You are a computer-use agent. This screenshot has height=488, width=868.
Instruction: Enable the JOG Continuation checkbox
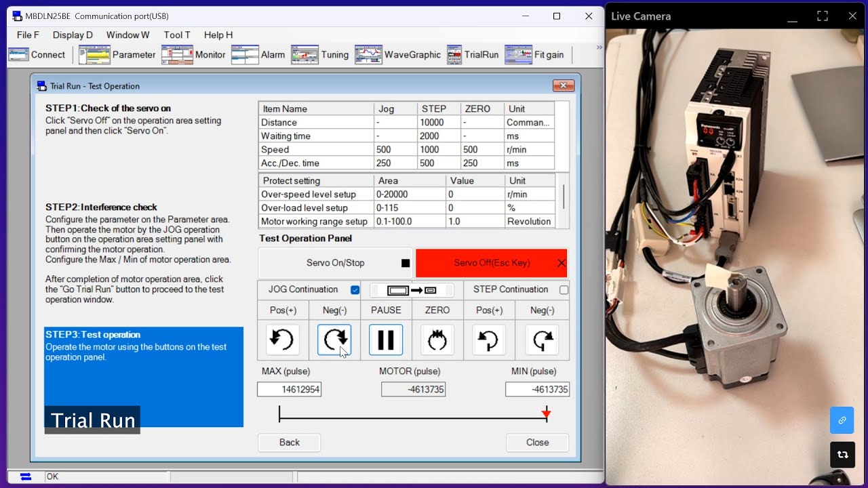[355, 290]
